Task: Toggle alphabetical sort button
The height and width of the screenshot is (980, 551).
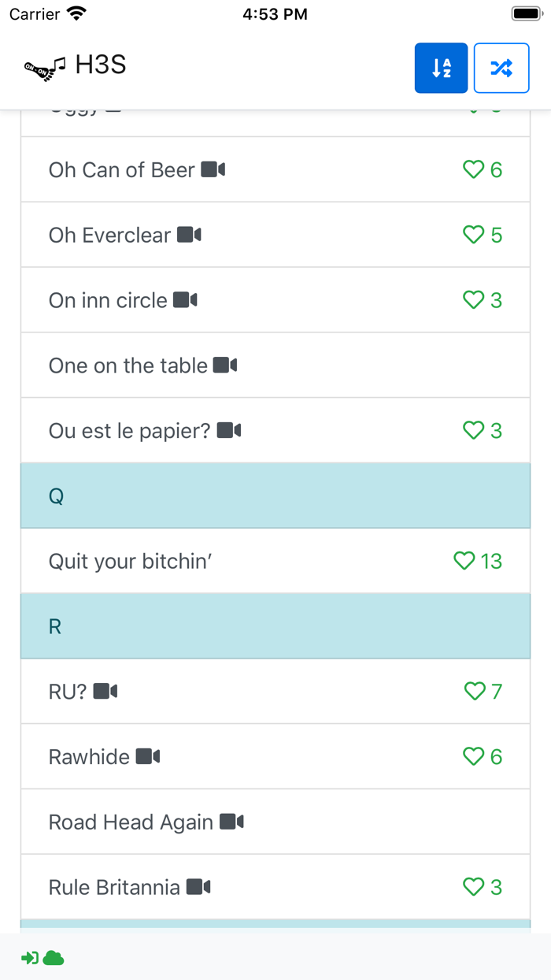Action: coord(441,68)
